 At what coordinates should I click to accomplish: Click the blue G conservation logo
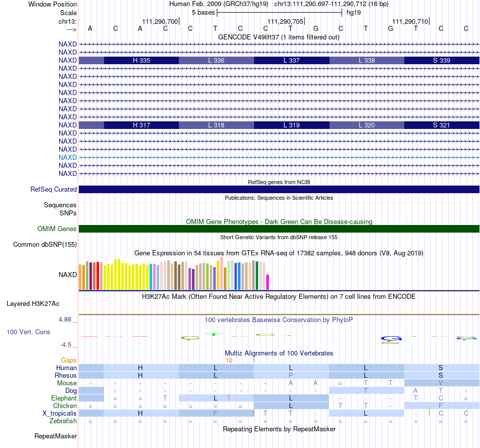pos(391,338)
